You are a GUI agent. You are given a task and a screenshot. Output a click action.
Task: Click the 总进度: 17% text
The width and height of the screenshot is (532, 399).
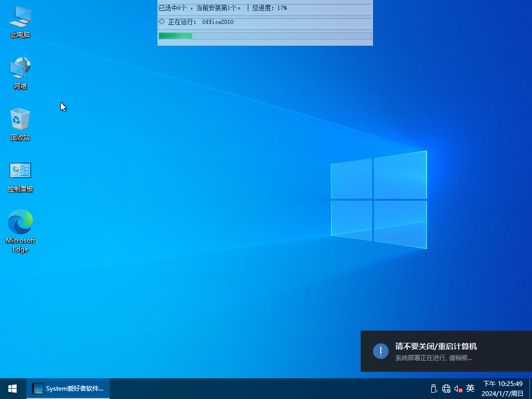[270, 8]
